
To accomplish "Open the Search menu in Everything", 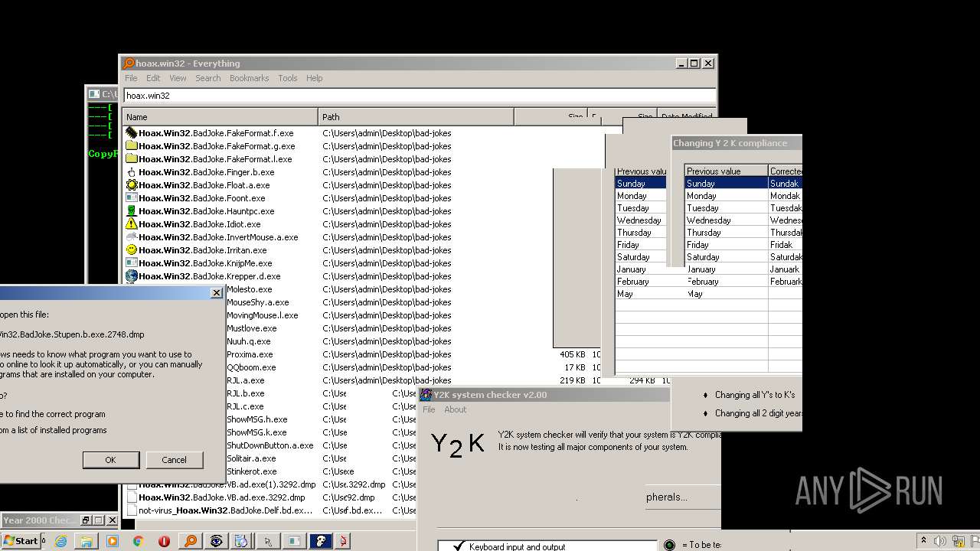I will (x=207, y=78).
